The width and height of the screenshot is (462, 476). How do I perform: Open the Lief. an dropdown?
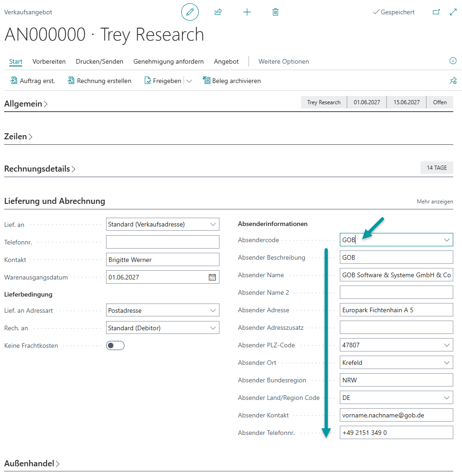tap(213, 224)
